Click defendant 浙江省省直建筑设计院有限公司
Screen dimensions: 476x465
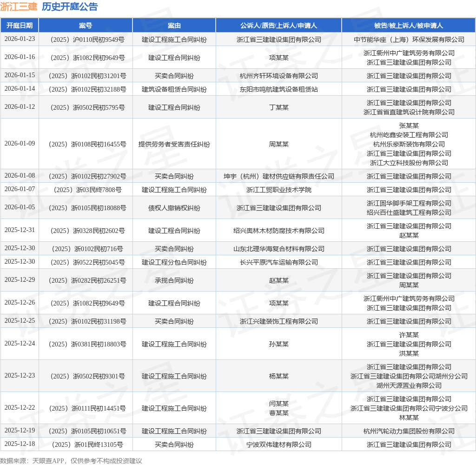(409, 112)
